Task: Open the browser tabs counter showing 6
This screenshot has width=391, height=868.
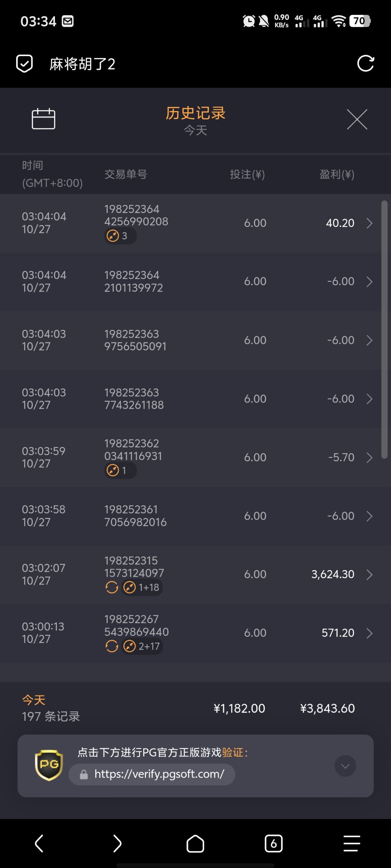Action: (274, 843)
